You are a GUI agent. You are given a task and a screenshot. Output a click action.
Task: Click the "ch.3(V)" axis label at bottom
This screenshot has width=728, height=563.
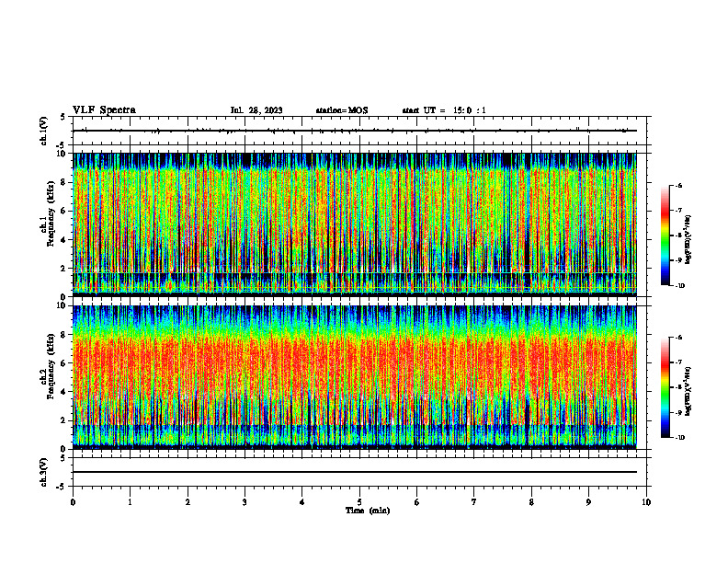click(43, 472)
